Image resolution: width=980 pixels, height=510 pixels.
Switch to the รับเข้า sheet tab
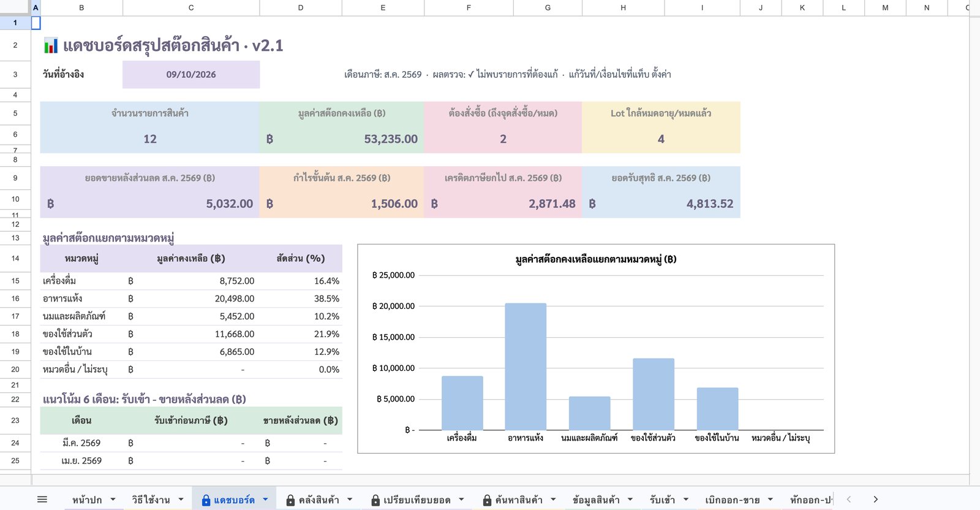pos(662,500)
